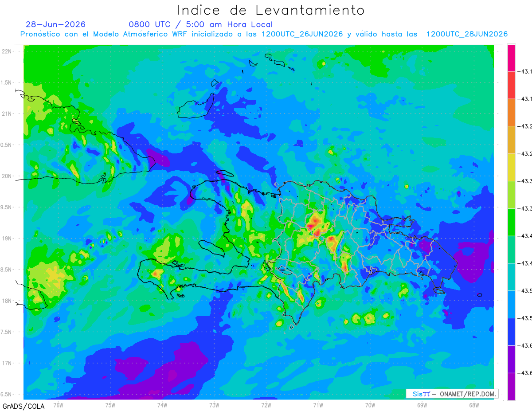Click the "72W" longitude label
Image resolution: width=532 pixels, height=411 pixels.
pos(266,405)
